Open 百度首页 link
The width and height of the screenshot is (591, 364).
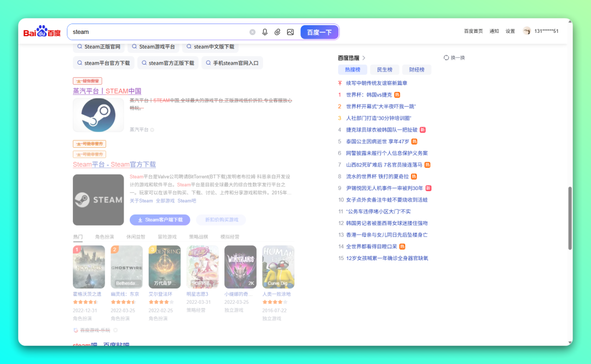point(473,31)
